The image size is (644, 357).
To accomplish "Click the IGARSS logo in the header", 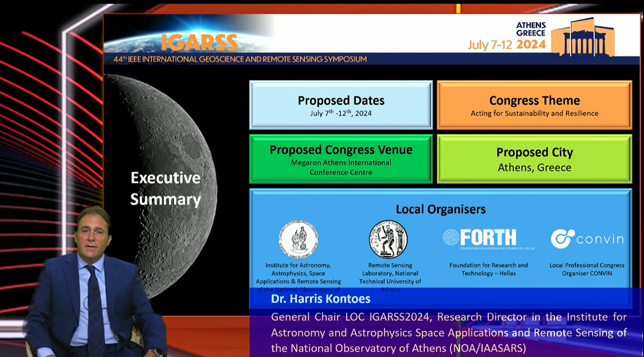I will click(x=199, y=42).
